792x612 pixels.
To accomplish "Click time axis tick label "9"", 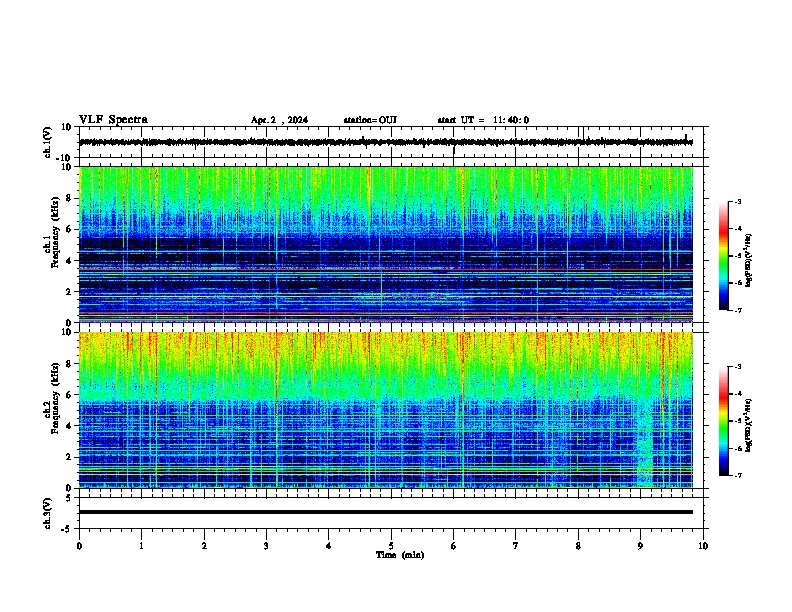I will point(640,546).
